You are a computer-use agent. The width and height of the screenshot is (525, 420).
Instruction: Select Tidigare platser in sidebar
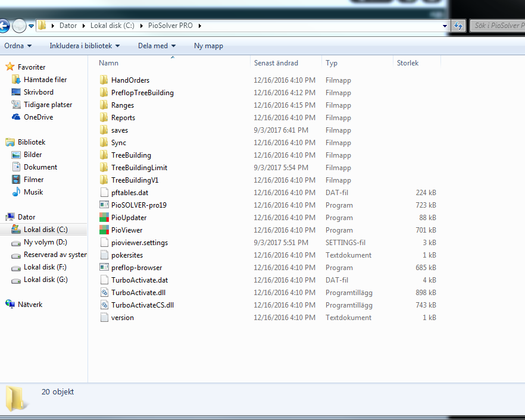(x=48, y=105)
